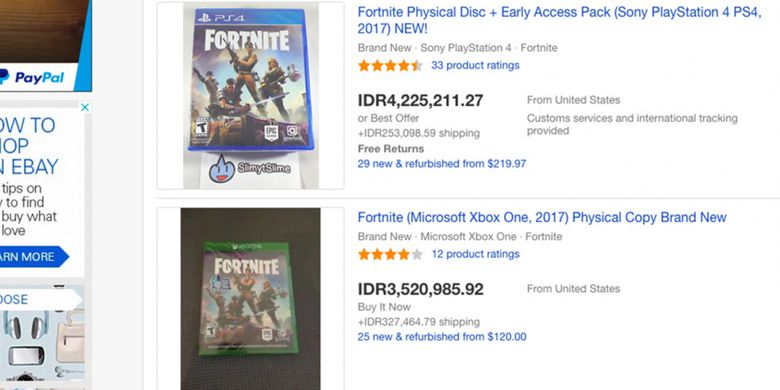Open 25 new & refurbished from $120.00
The image size is (780, 390).
pos(441,337)
